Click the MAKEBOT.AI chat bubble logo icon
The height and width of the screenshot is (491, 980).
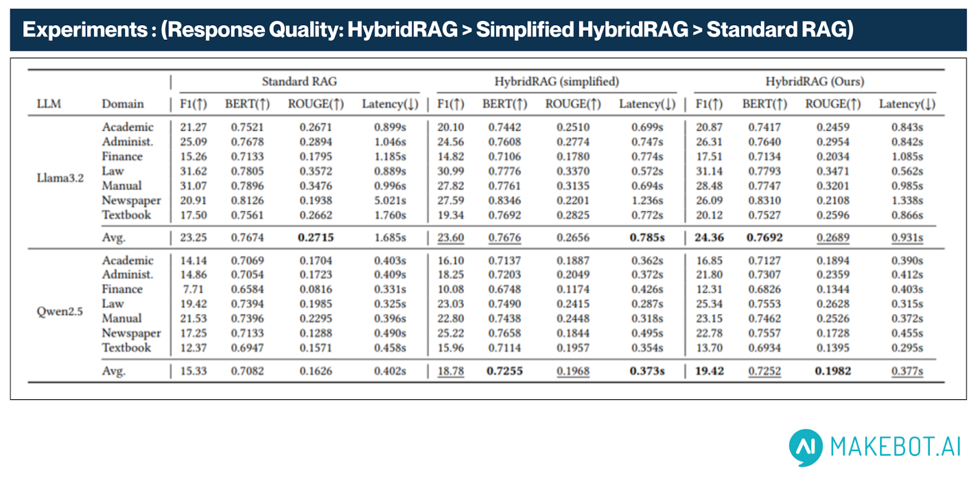click(x=806, y=448)
